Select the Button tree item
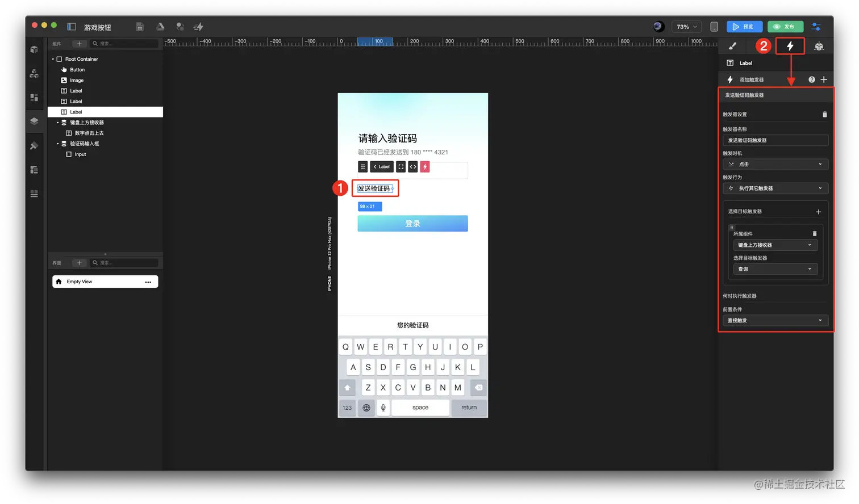 pos(105,70)
